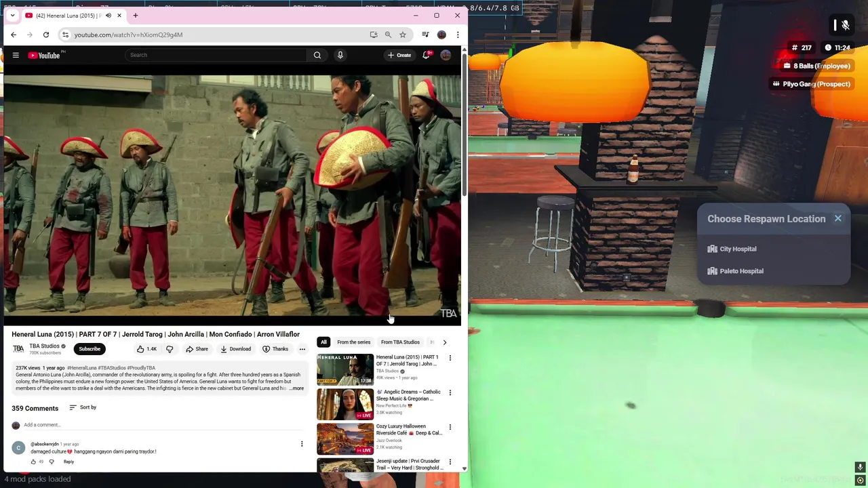Select the All filter chip
The height and width of the screenshot is (488, 868).
click(x=323, y=342)
